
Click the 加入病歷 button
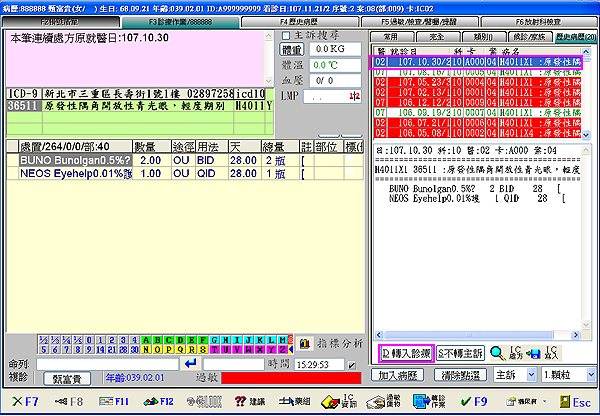400,376
